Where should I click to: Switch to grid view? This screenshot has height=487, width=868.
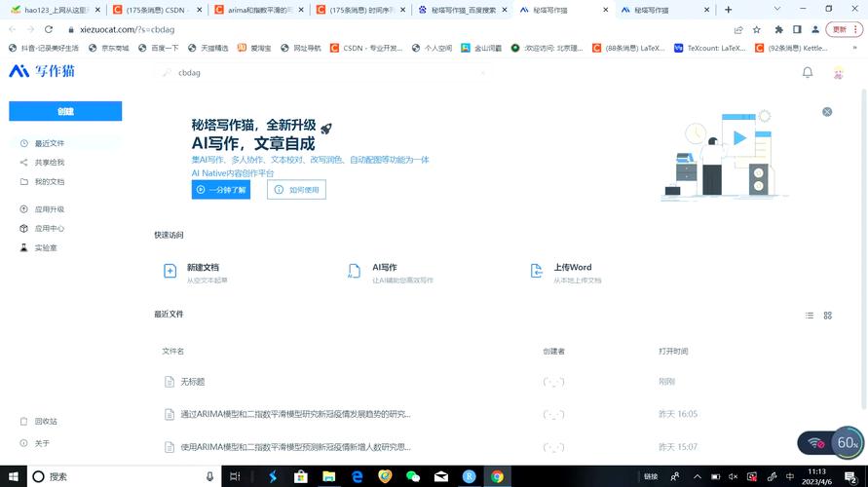click(828, 316)
